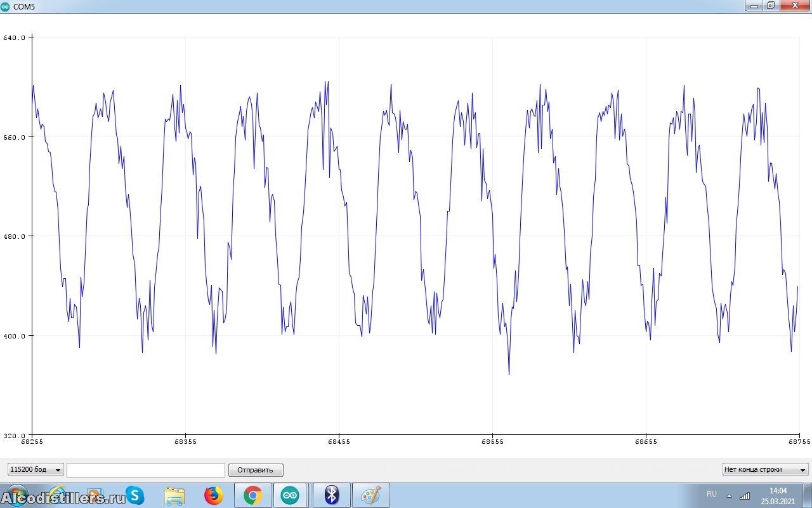Click the 68355 X-axis label

click(x=185, y=441)
